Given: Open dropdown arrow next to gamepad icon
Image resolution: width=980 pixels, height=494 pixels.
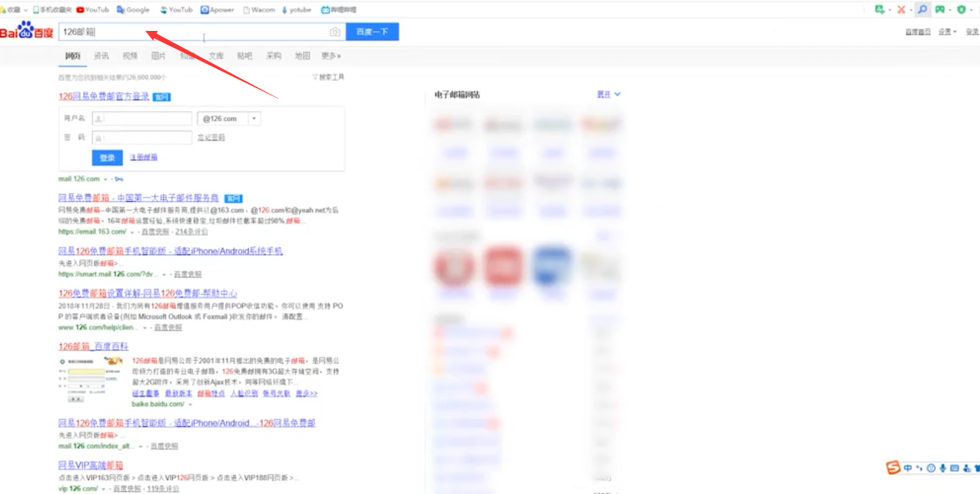Looking at the screenshot, I should 950,11.
